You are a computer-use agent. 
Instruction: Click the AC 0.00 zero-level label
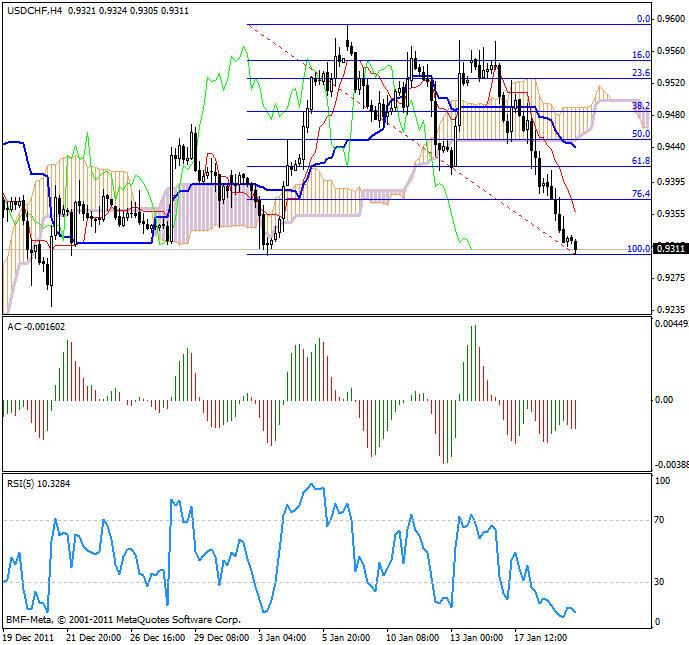pos(664,400)
